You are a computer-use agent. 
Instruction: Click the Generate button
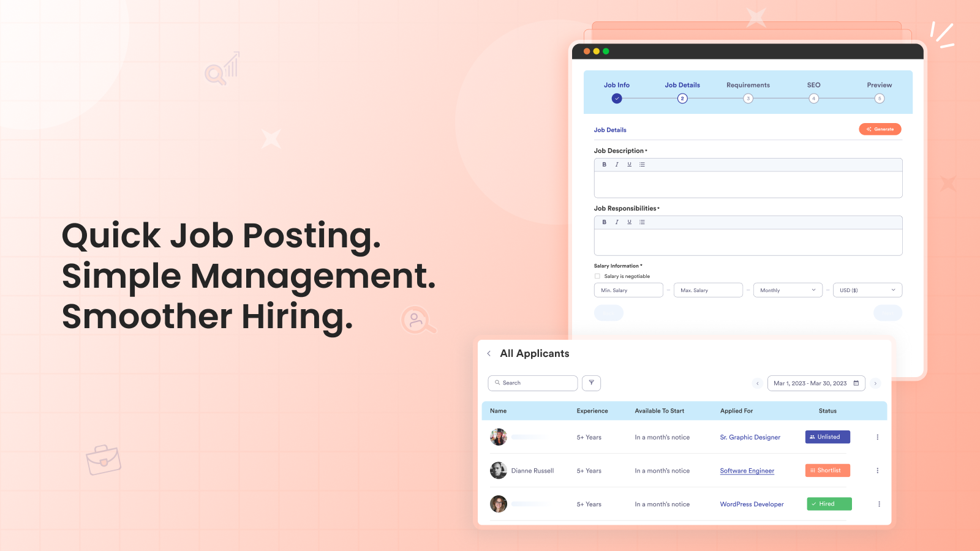(880, 129)
